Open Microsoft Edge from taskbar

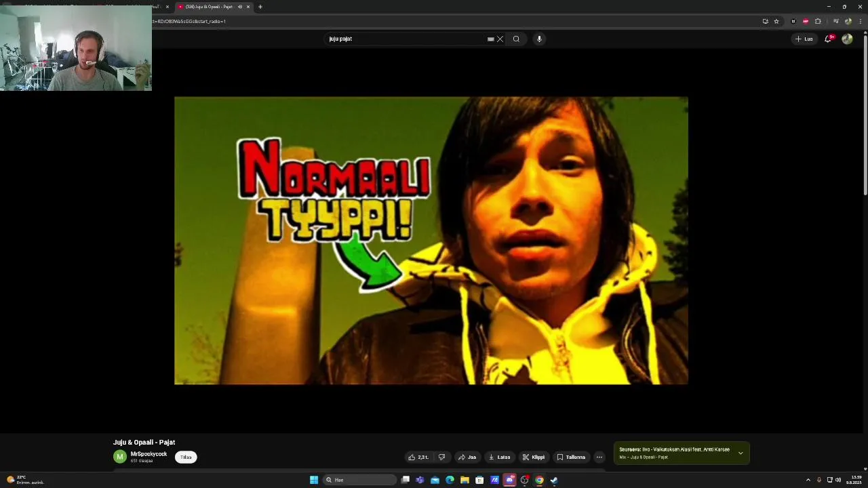450,480
